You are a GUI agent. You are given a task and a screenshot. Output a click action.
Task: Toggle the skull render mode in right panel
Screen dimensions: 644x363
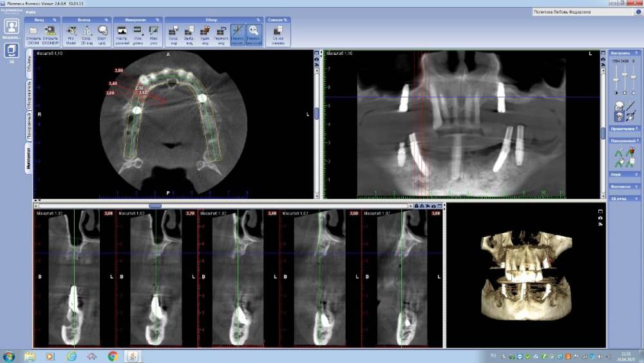(618, 116)
